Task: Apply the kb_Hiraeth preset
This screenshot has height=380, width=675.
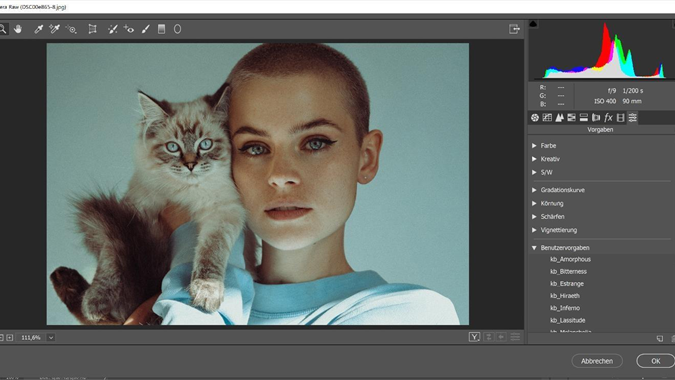Action: coord(565,296)
